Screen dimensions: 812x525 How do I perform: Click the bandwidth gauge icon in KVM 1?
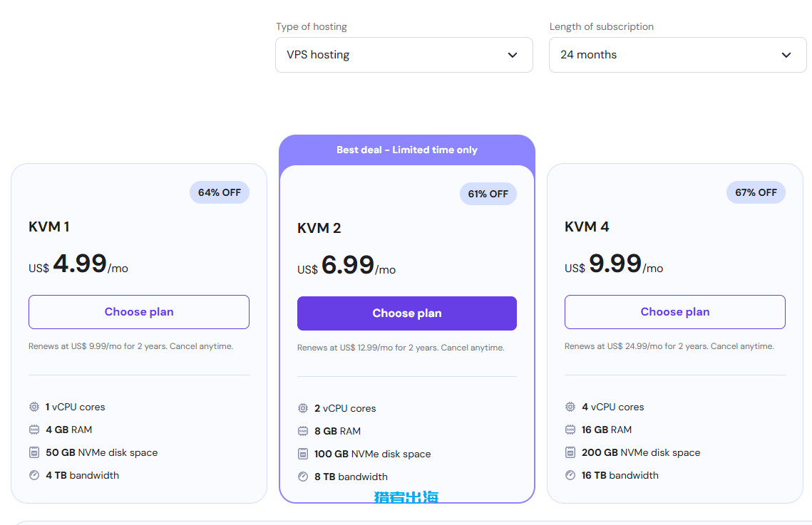[34, 475]
